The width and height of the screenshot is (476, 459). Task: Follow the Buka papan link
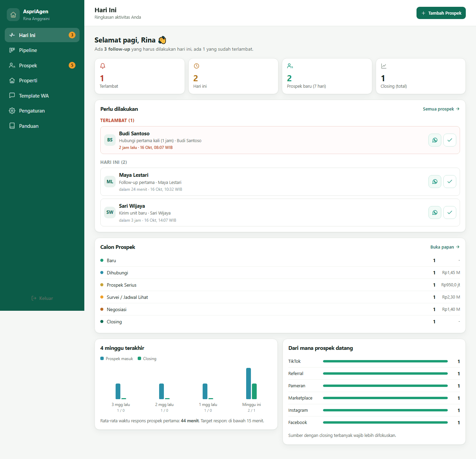[445, 247]
